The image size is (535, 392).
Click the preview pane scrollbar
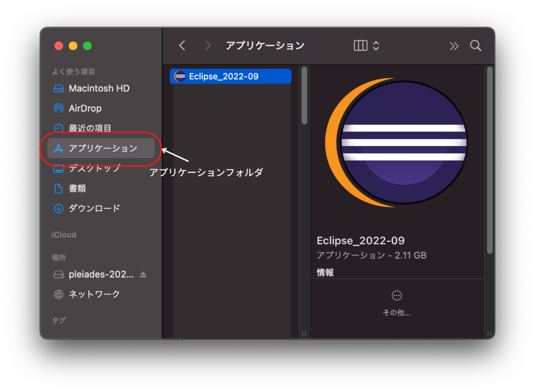[x=490, y=160]
